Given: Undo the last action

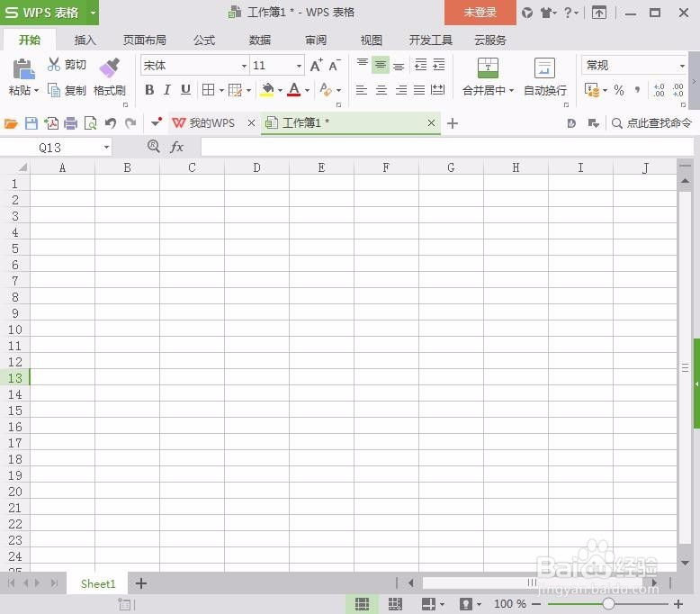Looking at the screenshot, I should click(111, 123).
